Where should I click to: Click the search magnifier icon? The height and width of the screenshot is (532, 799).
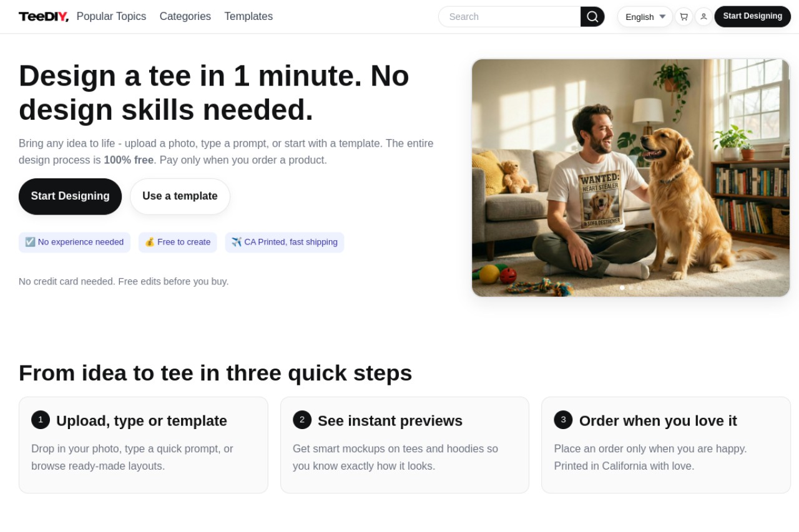(592, 17)
